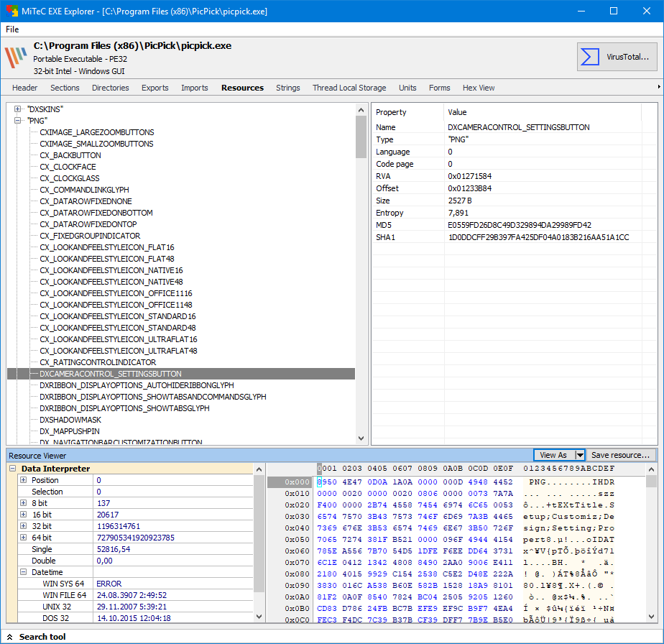Viewport: 664px width, 644px height.
Task: Switch to the Units tab
Action: coord(407,88)
